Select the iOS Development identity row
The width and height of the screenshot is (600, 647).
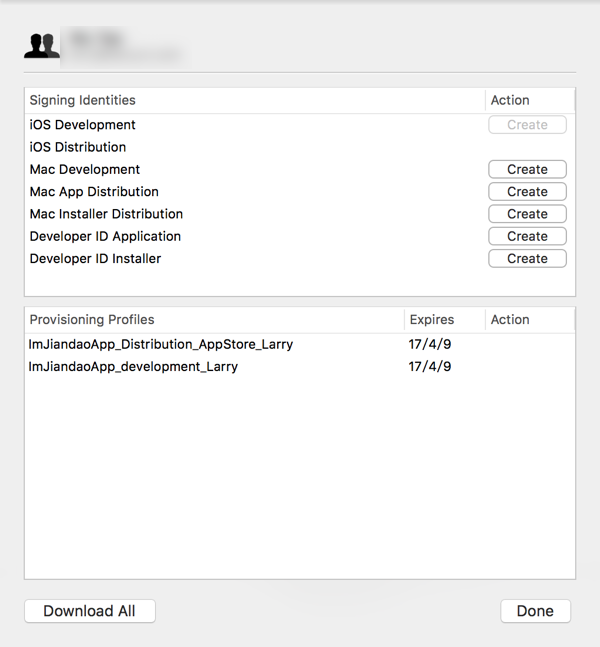[x=83, y=125]
